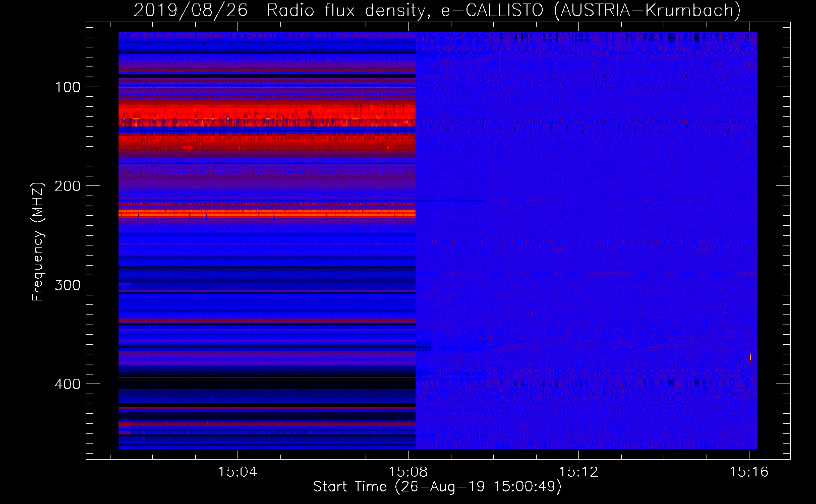Click the 300 frequency tick label
The height and width of the screenshot is (504, 816).
click(x=68, y=285)
